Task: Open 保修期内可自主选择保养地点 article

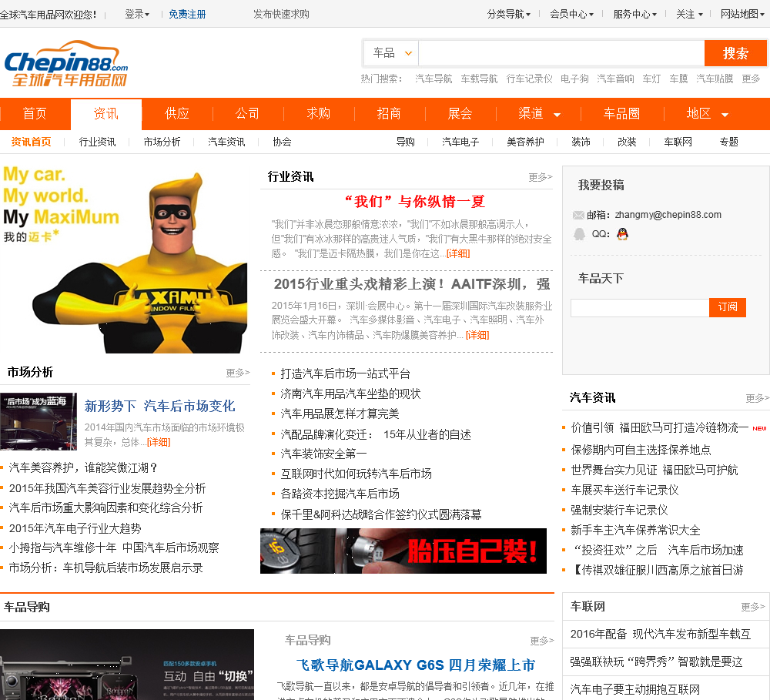Action: [641, 450]
